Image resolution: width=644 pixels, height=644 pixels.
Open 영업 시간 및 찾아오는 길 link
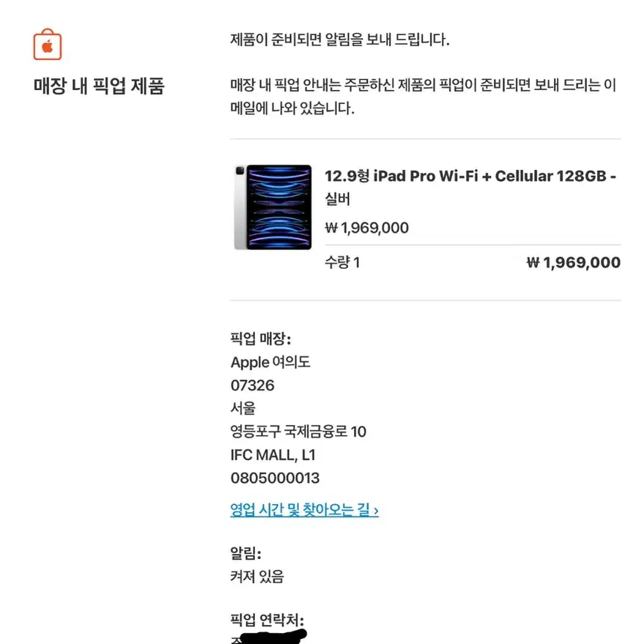[x=304, y=510]
